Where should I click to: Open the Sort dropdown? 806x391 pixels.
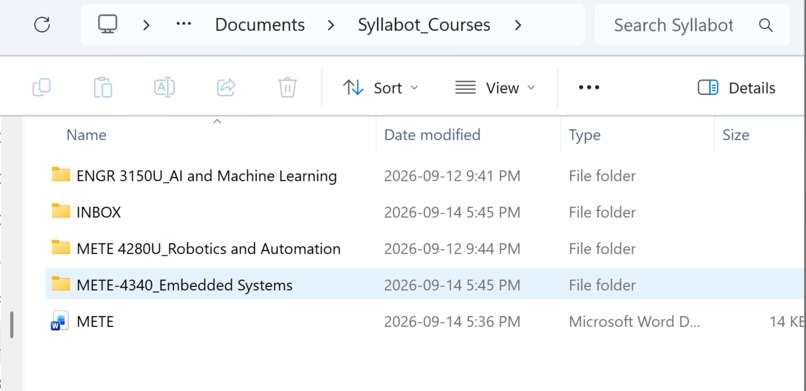(x=381, y=88)
